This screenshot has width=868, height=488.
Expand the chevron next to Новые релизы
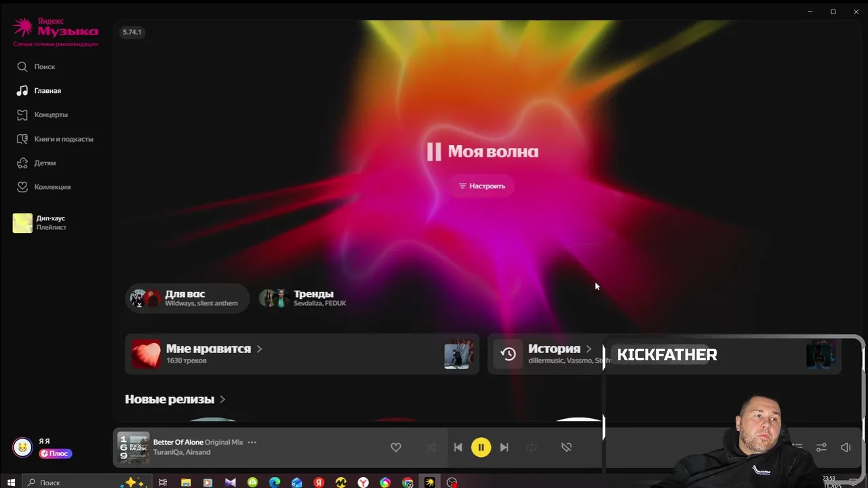click(222, 400)
